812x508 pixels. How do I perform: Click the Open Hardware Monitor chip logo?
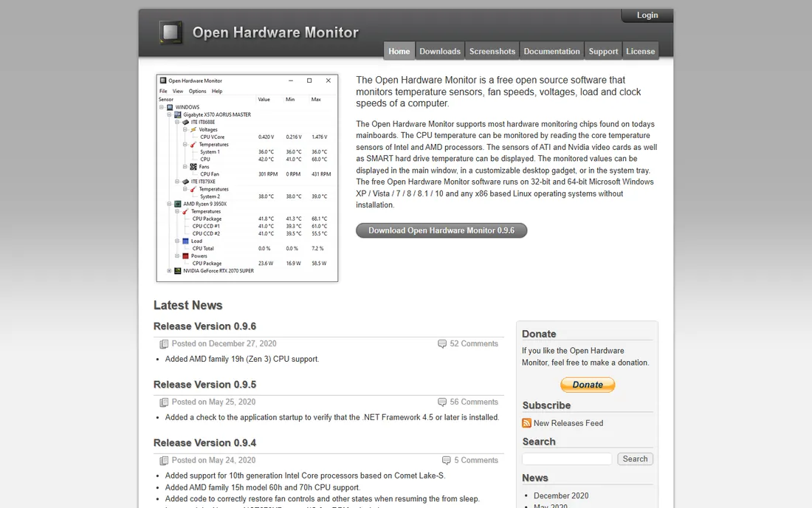point(171,32)
